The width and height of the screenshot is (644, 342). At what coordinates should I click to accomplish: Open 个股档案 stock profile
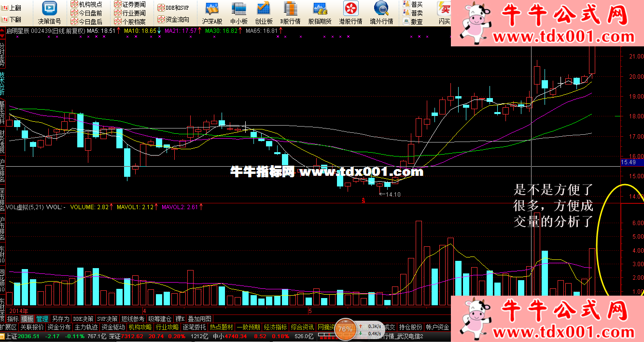pos(130,22)
